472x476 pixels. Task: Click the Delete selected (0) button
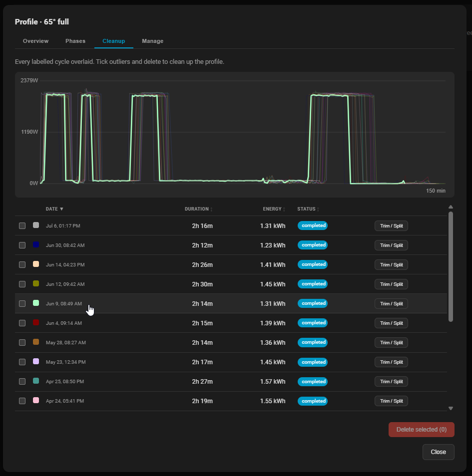(x=421, y=430)
